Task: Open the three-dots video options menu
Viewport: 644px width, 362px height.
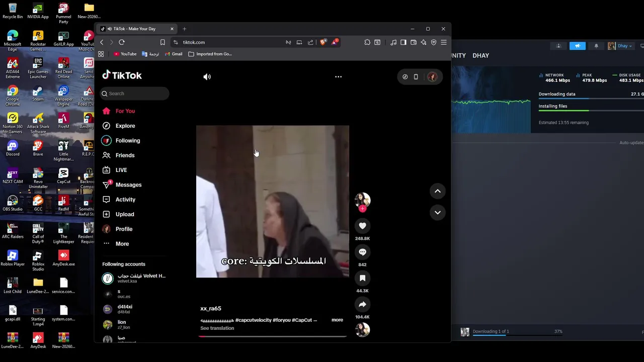Action: (338, 77)
